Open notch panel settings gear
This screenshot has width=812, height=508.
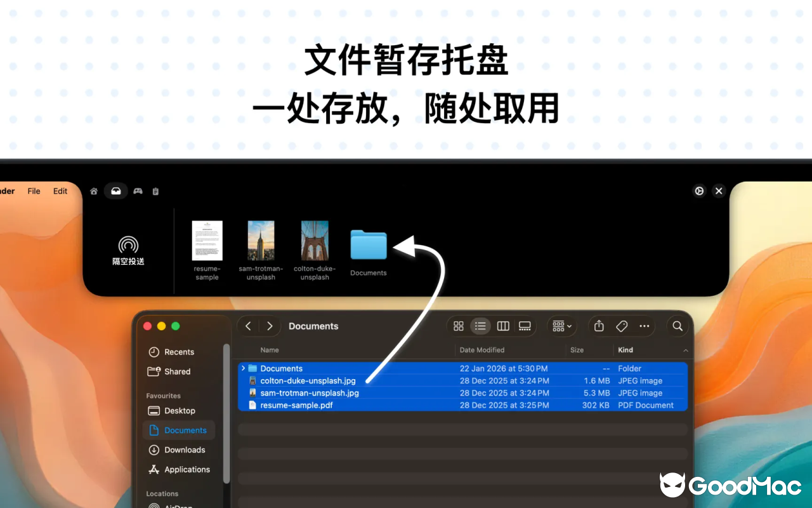[x=699, y=191]
